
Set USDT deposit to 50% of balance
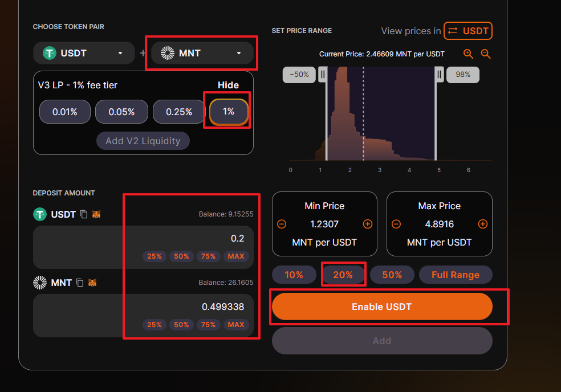coord(181,256)
